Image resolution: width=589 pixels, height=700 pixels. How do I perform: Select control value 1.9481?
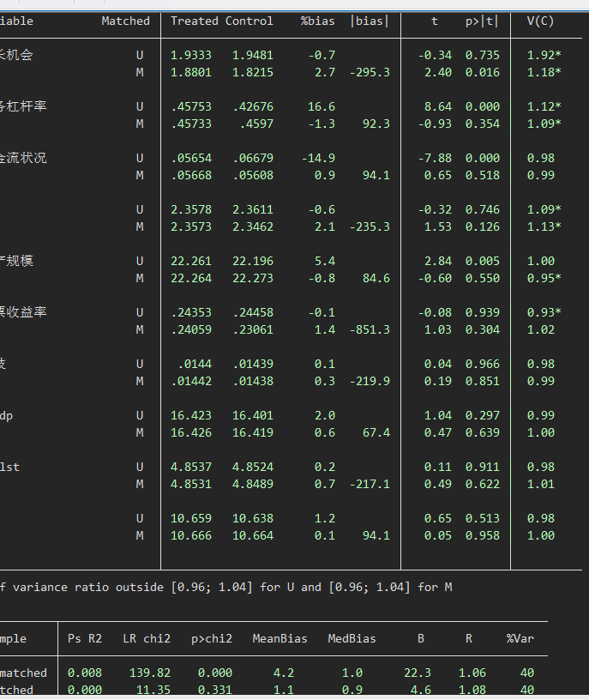pos(253,56)
